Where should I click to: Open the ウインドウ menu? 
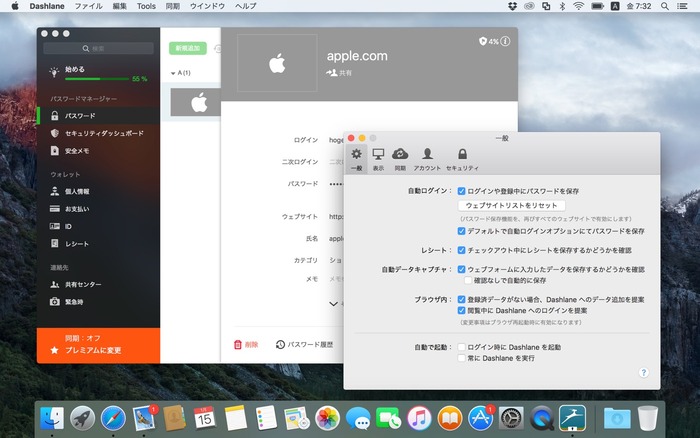pos(207,6)
